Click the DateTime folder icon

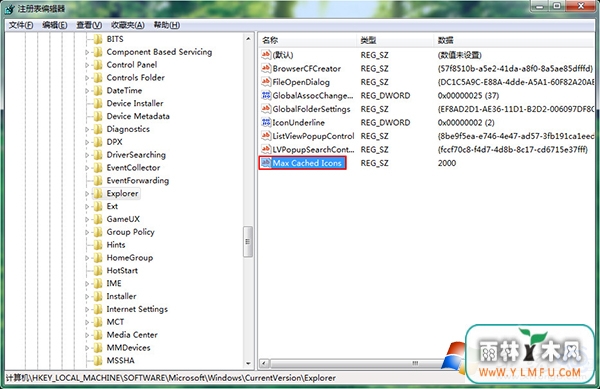tap(98, 91)
